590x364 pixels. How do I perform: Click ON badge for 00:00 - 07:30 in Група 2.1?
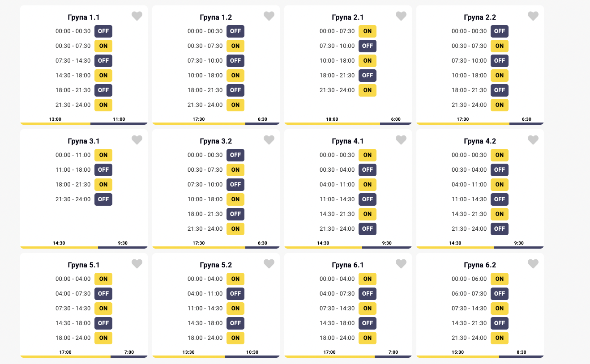368,31
